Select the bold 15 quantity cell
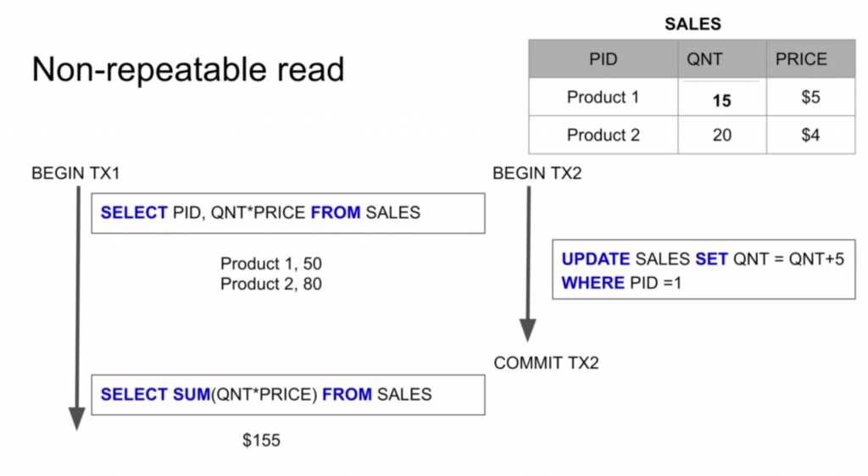The image size is (868, 476). point(722,97)
